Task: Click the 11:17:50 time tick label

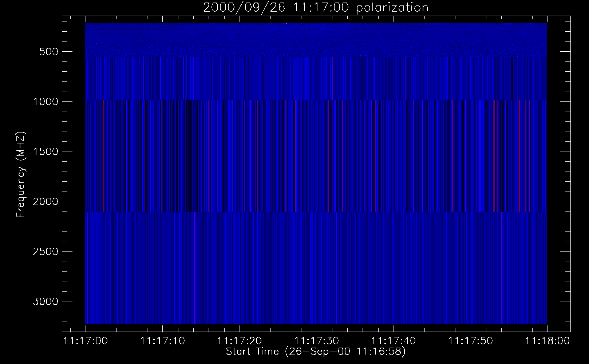Action: [471, 341]
